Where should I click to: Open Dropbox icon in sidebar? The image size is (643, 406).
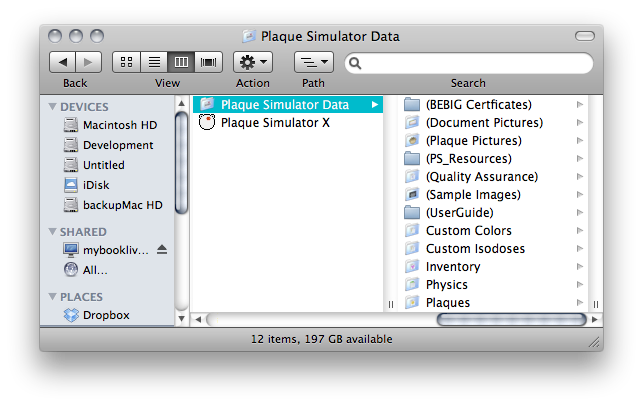coord(71,315)
